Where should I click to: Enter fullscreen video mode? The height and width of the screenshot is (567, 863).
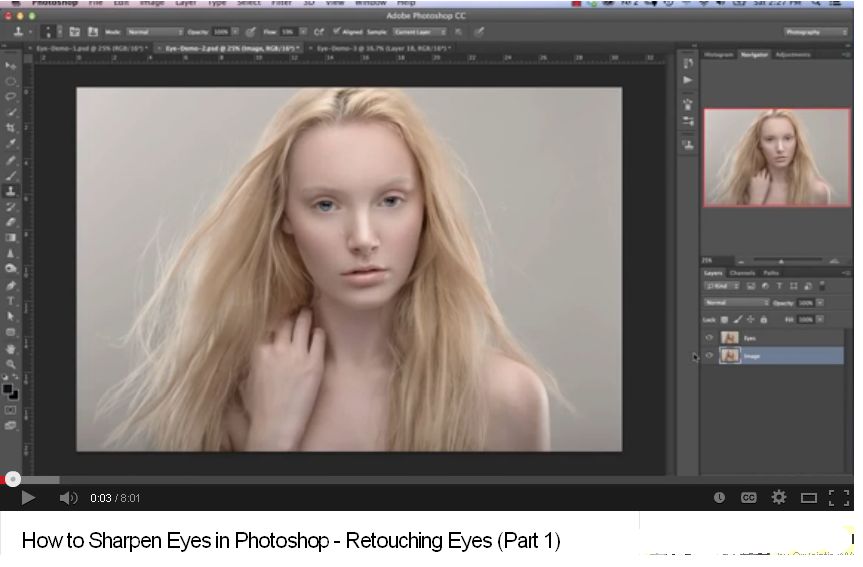coord(839,497)
